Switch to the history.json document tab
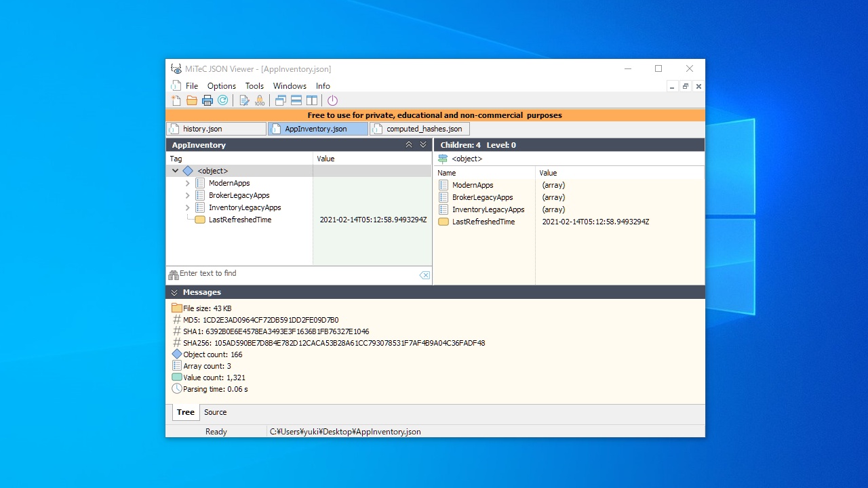The image size is (868, 488). point(216,129)
